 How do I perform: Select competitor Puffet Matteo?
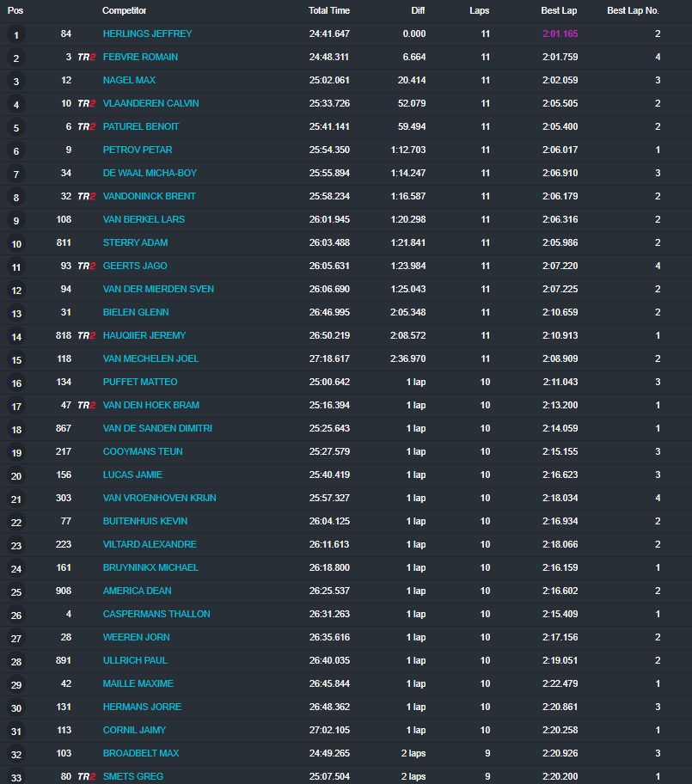coord(139,383)
